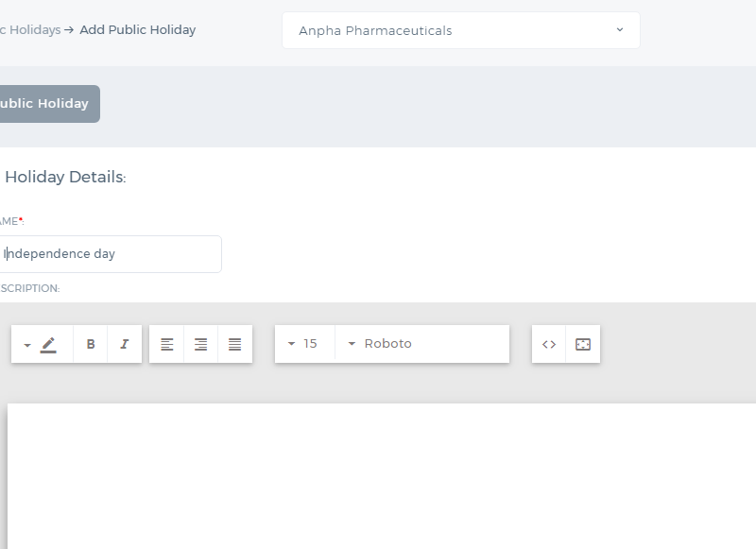The height and width of the screenshot is (549, 756).
Task: Toggle italic text formatting
Action: [x=125, y=344]
